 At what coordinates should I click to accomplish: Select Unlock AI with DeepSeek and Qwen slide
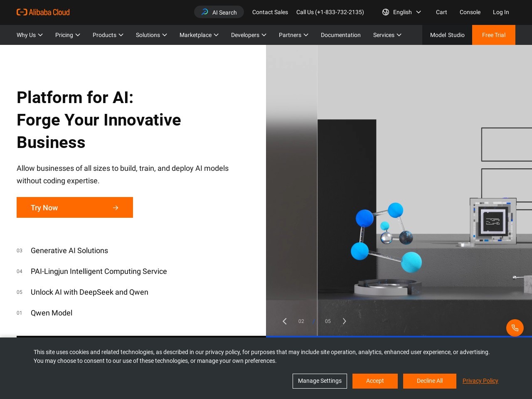[89, 292]
